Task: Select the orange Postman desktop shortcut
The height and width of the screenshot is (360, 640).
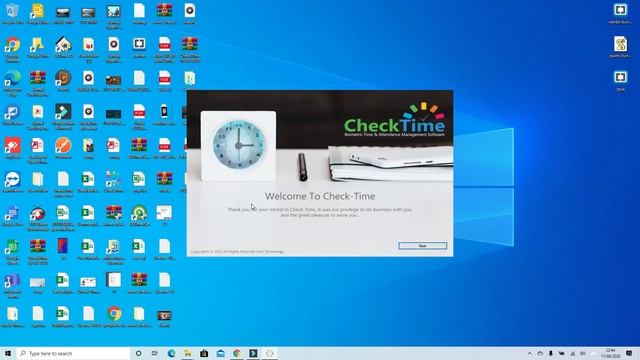Action: point(63,146)
